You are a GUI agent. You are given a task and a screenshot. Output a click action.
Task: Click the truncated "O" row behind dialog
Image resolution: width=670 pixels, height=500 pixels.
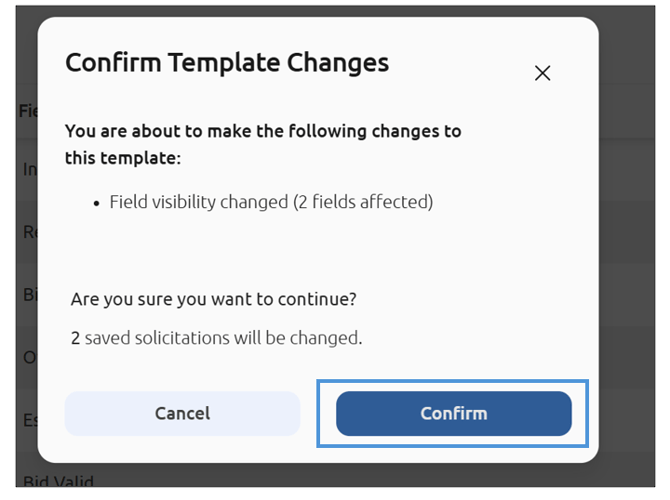coord(29,357)
